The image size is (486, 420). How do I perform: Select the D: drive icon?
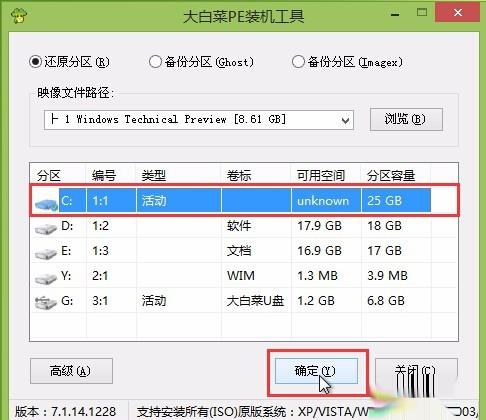click(x=46, y=228)
